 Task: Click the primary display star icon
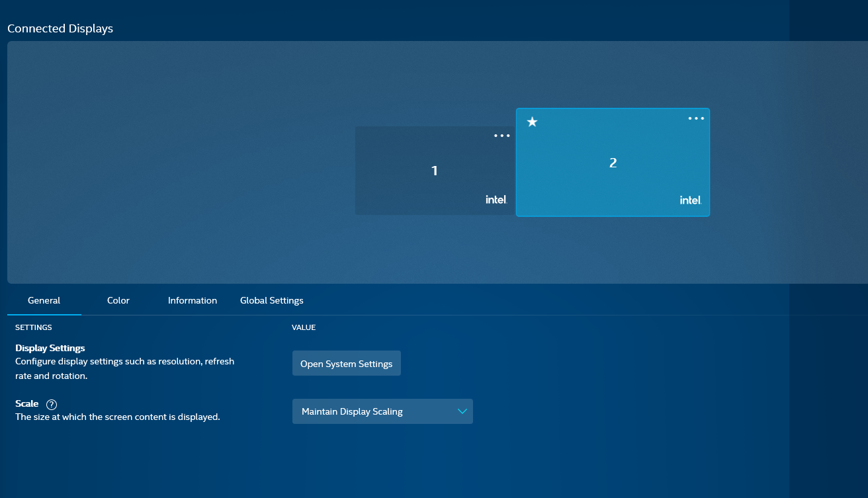point(532,122)
